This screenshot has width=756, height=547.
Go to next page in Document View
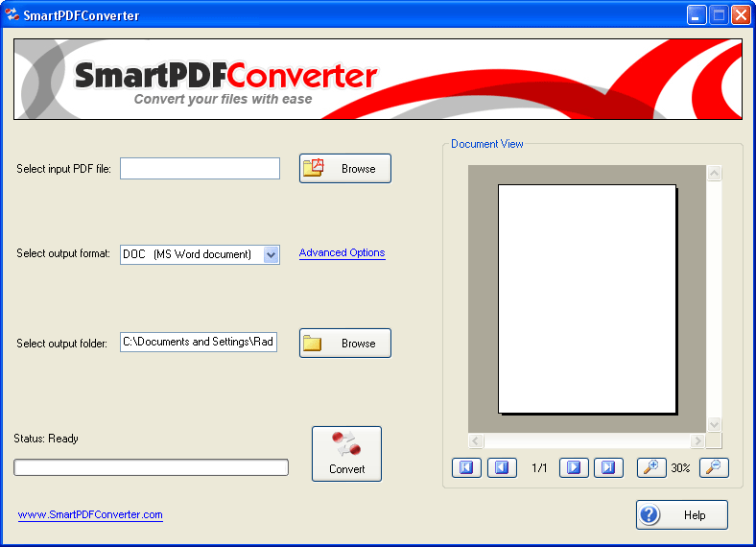[574, 467]
